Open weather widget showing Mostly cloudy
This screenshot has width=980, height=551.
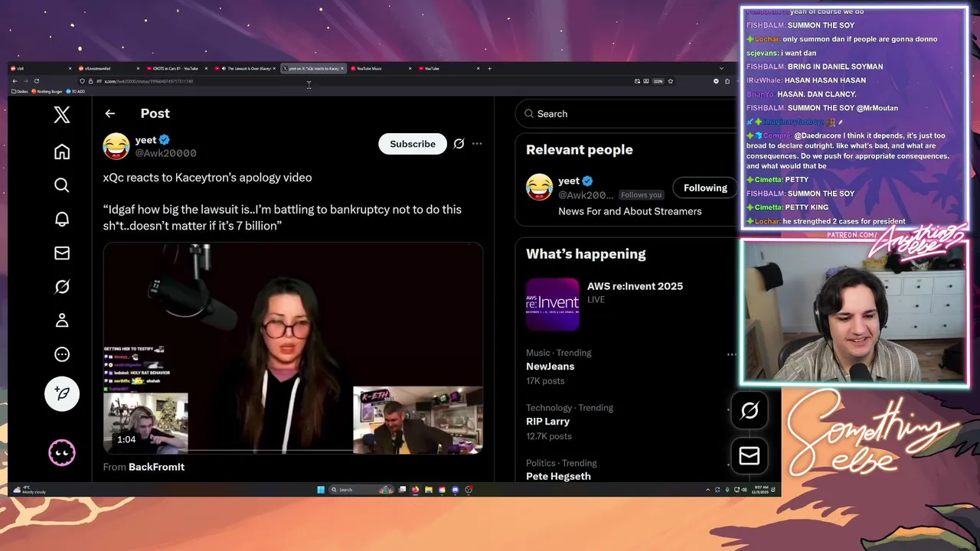(30, 490)
